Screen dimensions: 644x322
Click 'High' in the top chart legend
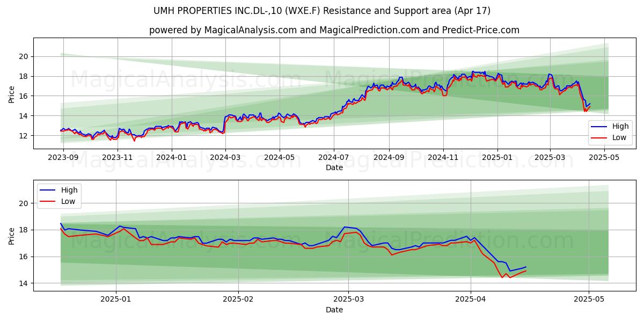click(620, 127)
